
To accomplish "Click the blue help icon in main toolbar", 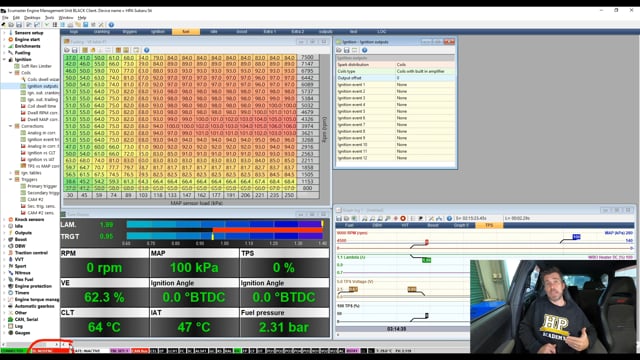I will [x=111, y=25].
